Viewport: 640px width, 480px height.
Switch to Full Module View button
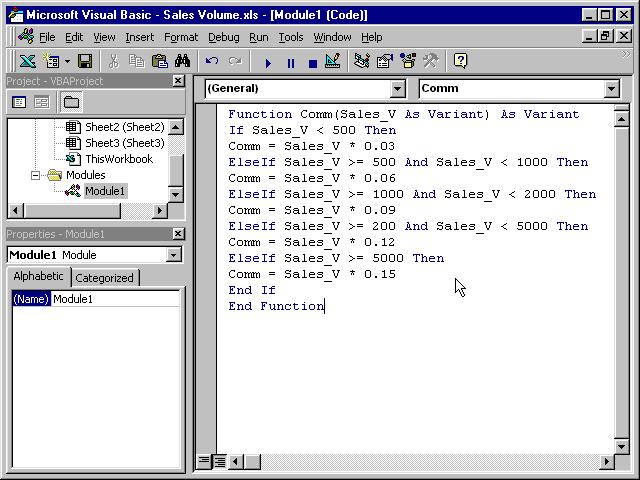tap(220, 462)
